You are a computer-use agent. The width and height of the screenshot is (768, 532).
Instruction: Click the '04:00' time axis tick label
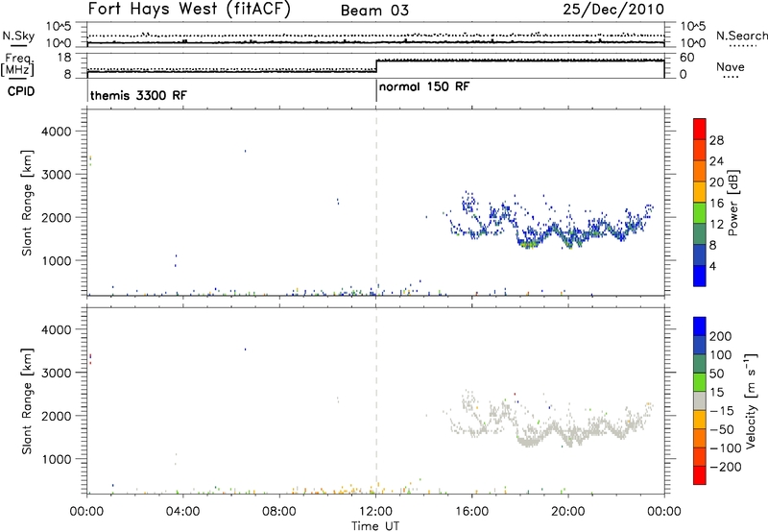[183, 512]
